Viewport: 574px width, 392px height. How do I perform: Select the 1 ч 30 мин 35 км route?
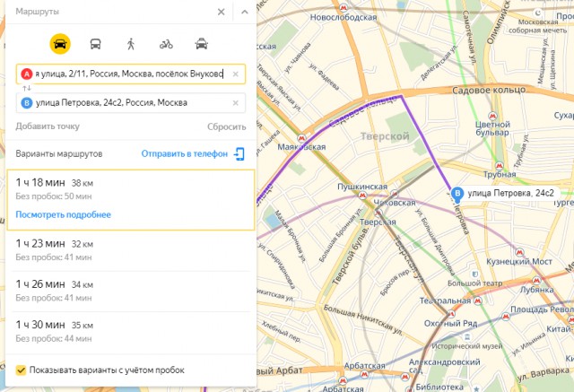pyautogui.click(x=131, y=332)
